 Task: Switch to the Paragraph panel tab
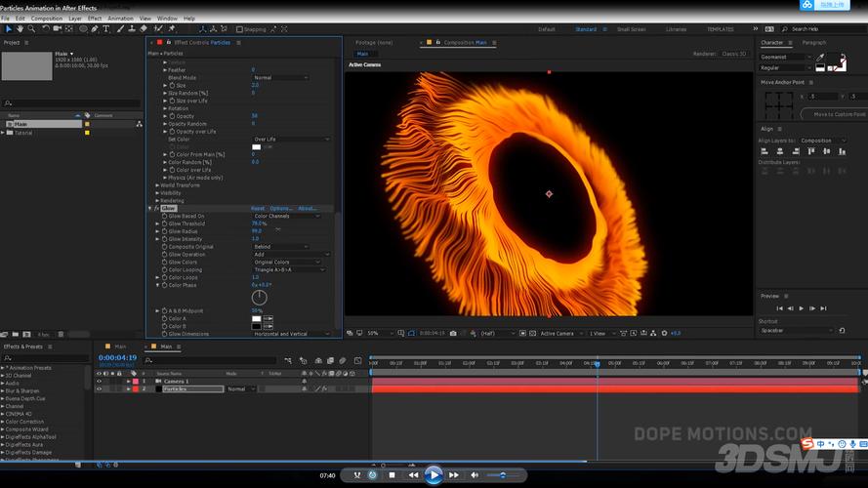813,43
